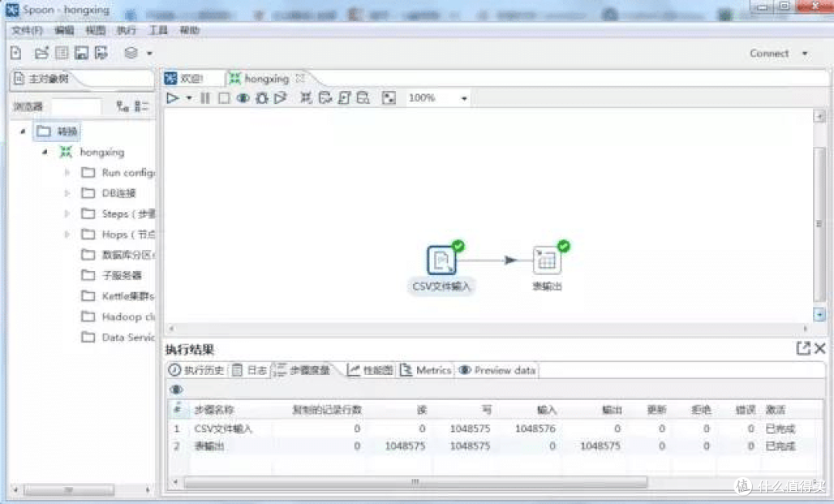
Task: Open File menu
Action: (26, 30)
